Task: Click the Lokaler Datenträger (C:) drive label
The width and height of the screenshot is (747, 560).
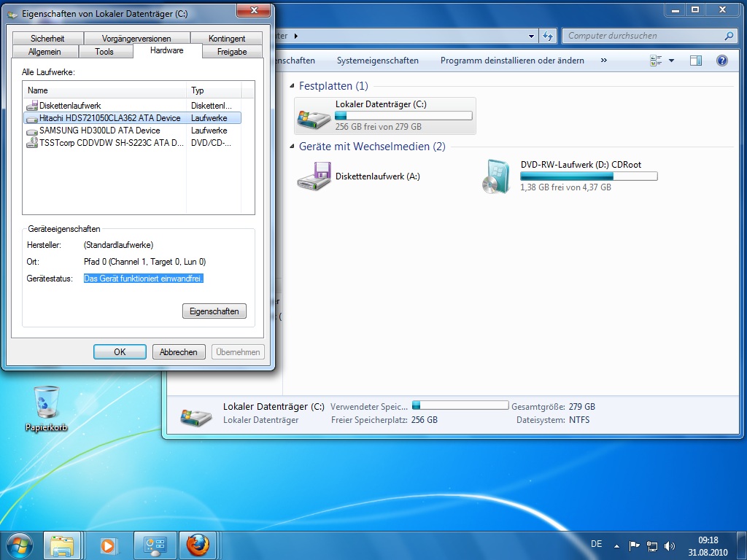Action: (381, 104)
